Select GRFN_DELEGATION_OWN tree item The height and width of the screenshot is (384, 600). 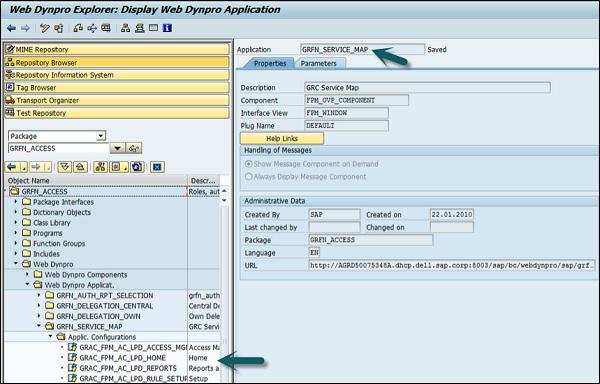[98, 316]
